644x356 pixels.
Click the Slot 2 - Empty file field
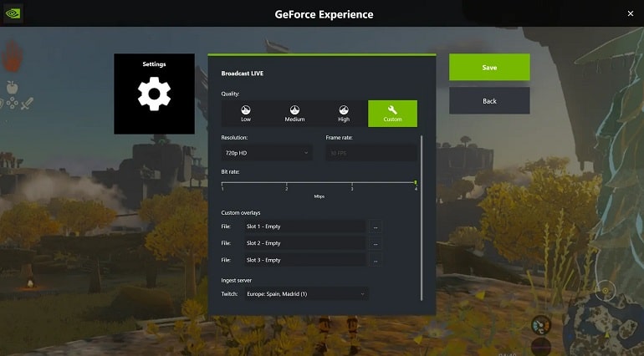pos(304,243)
